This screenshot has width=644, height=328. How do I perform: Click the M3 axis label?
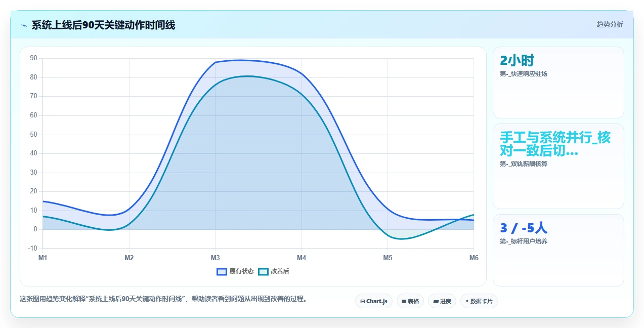215,258
